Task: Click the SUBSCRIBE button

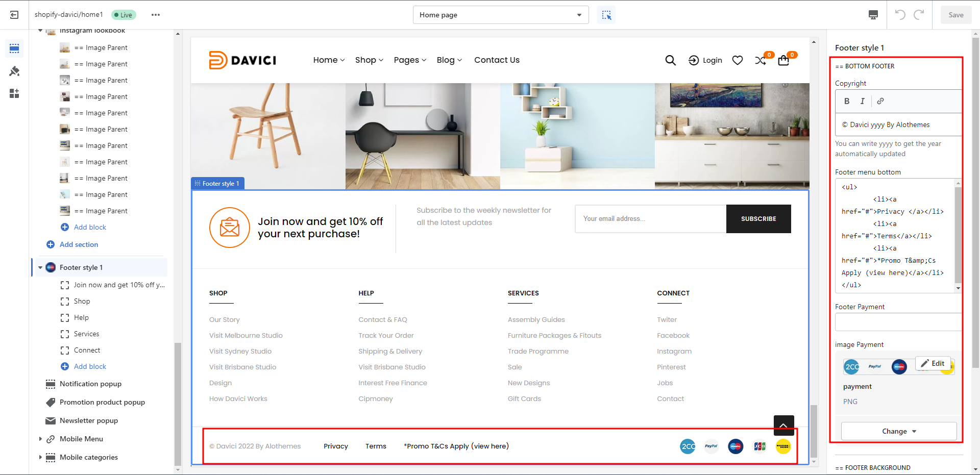Action: click(x=758, y=219)
